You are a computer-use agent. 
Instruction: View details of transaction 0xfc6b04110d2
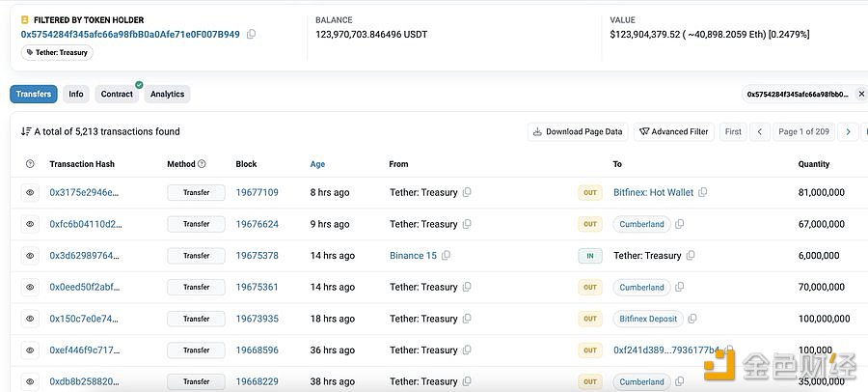pos(30,224)
